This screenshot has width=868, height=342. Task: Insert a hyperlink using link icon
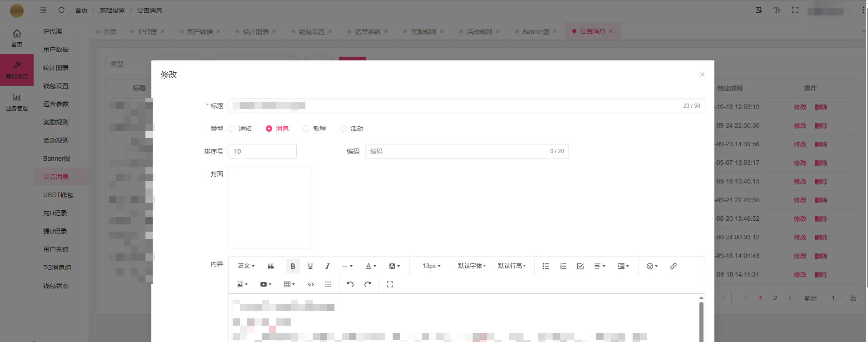[x=673, y=266]
